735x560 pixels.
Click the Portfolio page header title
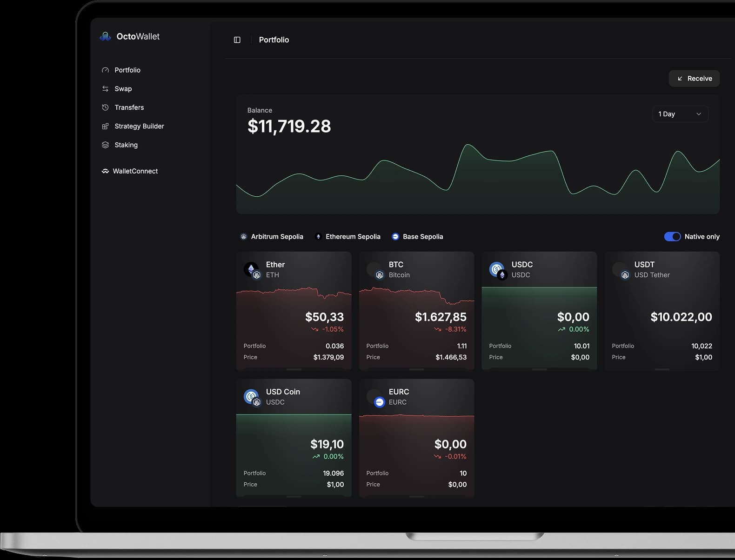(x=274, y=40)
